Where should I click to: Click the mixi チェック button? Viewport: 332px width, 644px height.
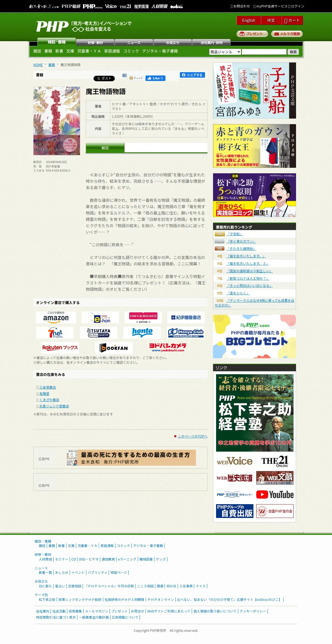click(x=136, y=78)
